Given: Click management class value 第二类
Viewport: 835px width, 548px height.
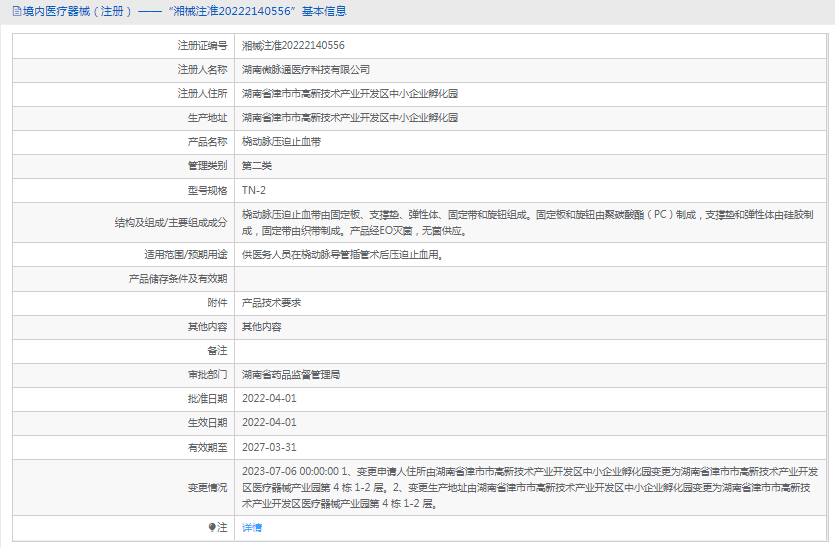Looking at the screenshot, I should (x=257, y=166).
